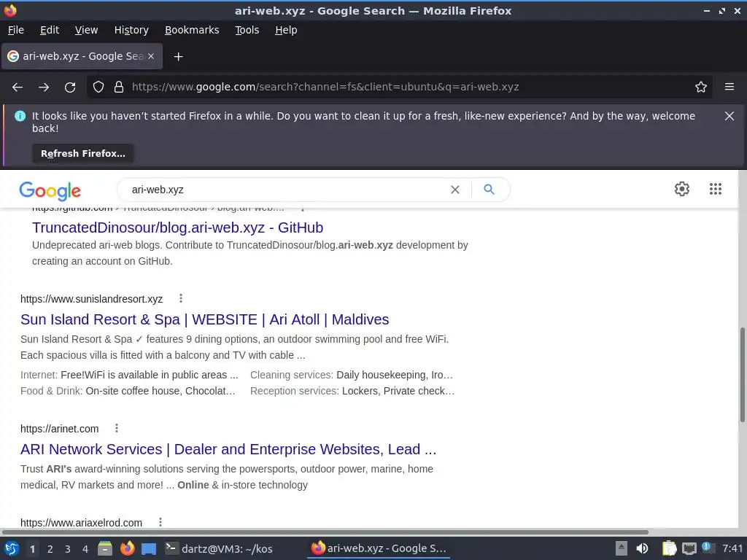The width and height of the screenshot is (747, 560).
Task: Click the show desktop icon in taskbar
Action: pyautogui.click(x=149, y=549)
